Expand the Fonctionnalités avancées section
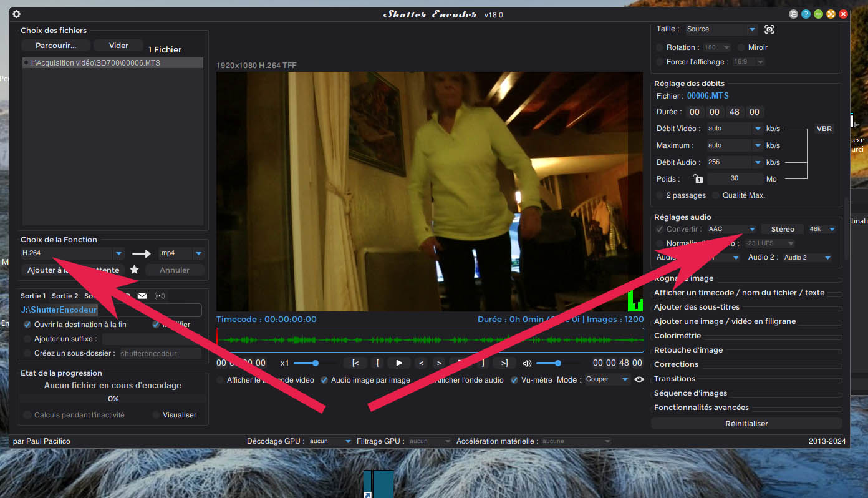The height and width of the screenshot is (498, 868). pos(702,408)
